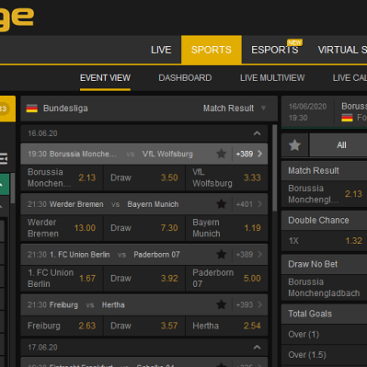Open the LIVE MULTIVIEW sub-tab
Viewport: 367px width, 367px height.
[x=272, y=78]
